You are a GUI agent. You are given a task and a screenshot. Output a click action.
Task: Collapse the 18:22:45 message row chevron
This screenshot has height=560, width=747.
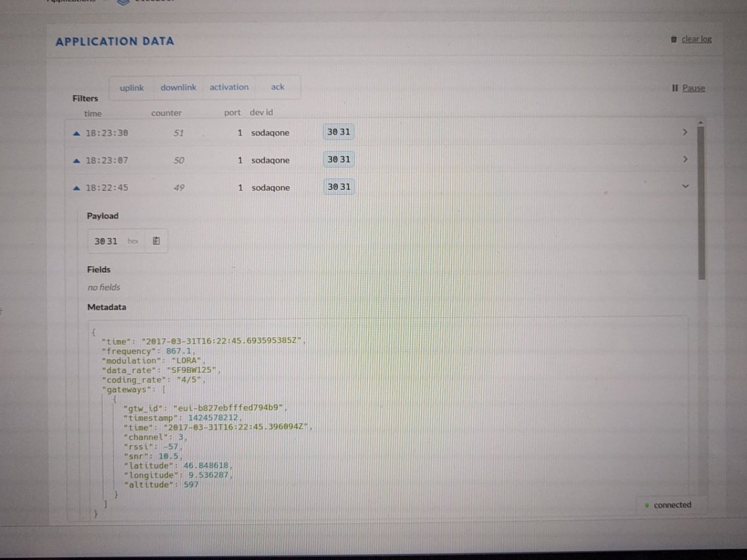coord(685,186)
